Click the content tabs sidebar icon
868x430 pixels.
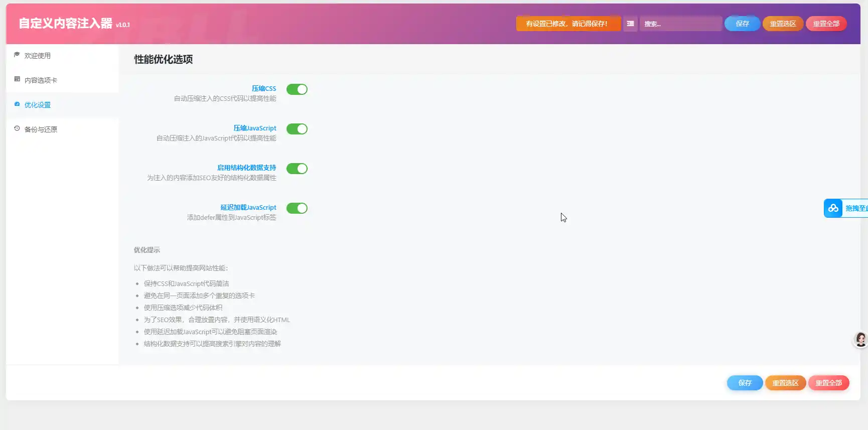(x=17, y=79)
